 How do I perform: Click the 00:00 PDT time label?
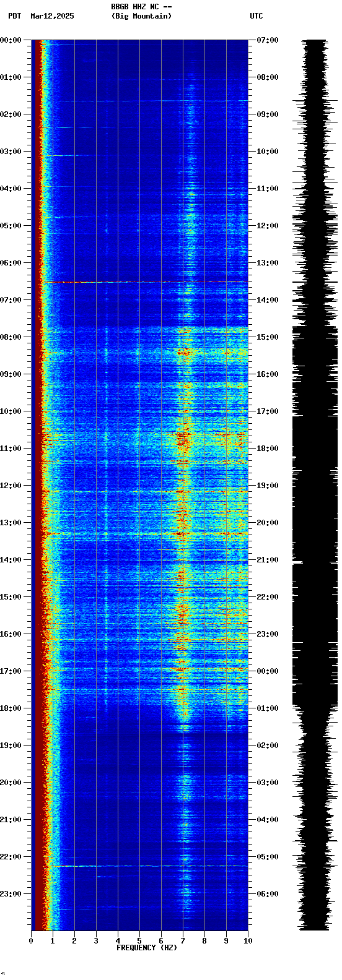(11, 40)
